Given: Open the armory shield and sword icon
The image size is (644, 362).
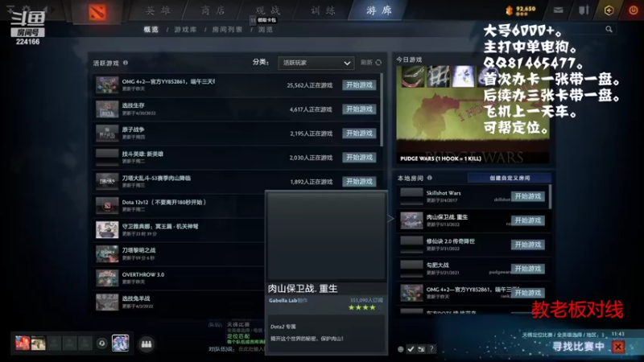Looking at the screenshot, I should tap(584, 10).
